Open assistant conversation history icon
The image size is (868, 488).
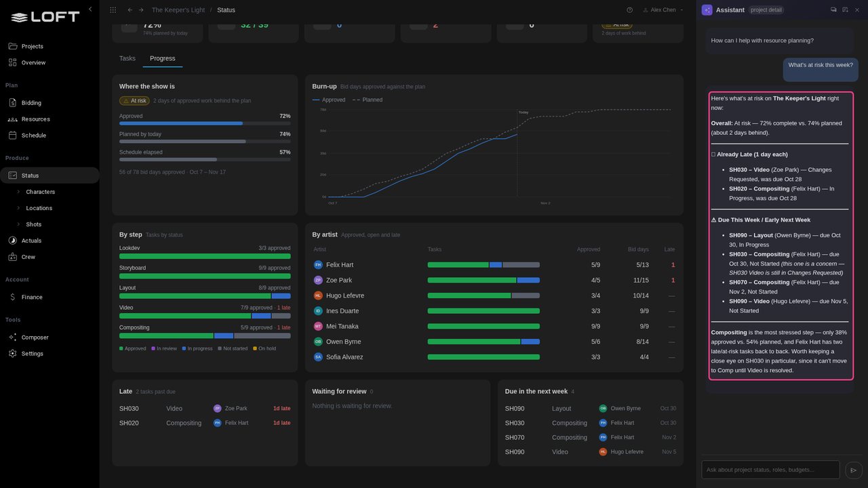coord(833,9)
